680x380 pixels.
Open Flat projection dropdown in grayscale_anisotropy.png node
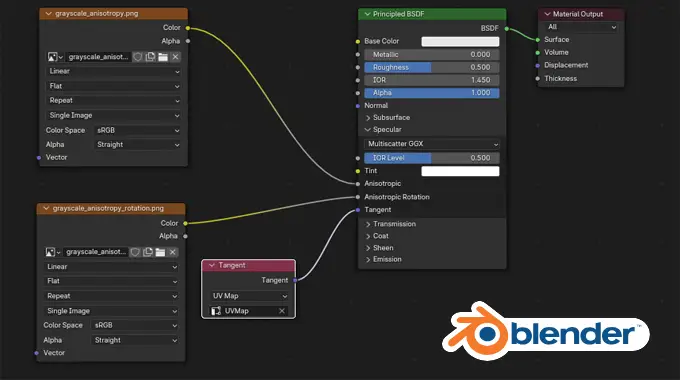click(114, 86)
